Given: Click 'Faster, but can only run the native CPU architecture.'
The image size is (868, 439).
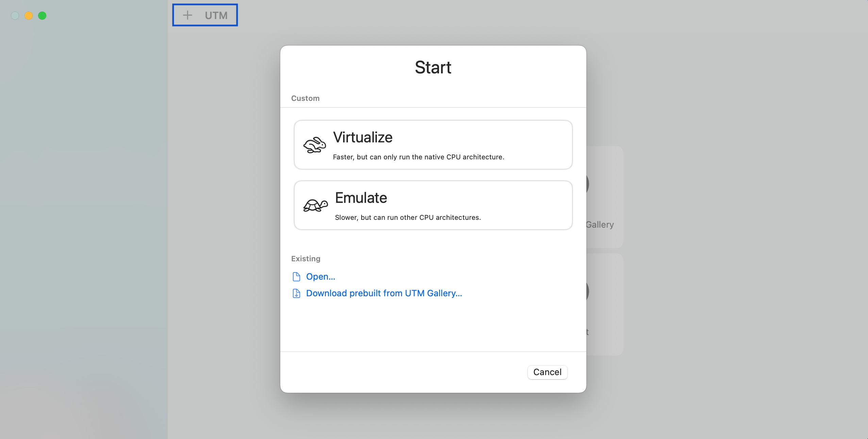Looking at the screenshot, I should coord(418,157).
